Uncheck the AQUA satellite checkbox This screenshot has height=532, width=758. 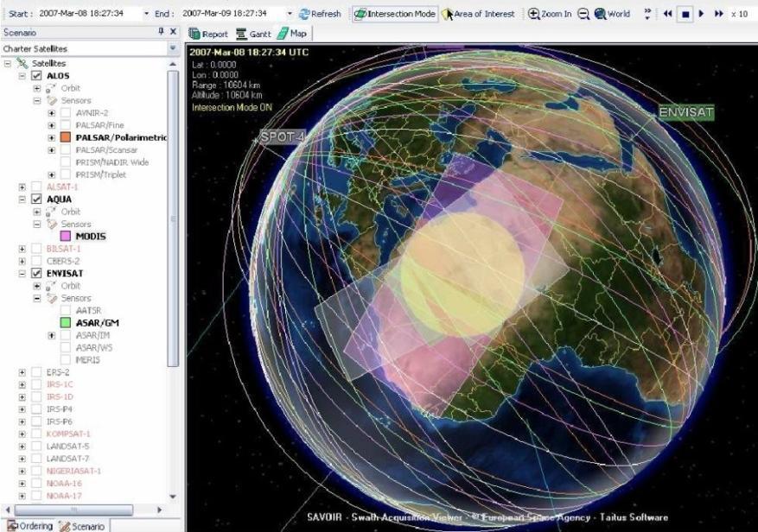pos(36,199)
